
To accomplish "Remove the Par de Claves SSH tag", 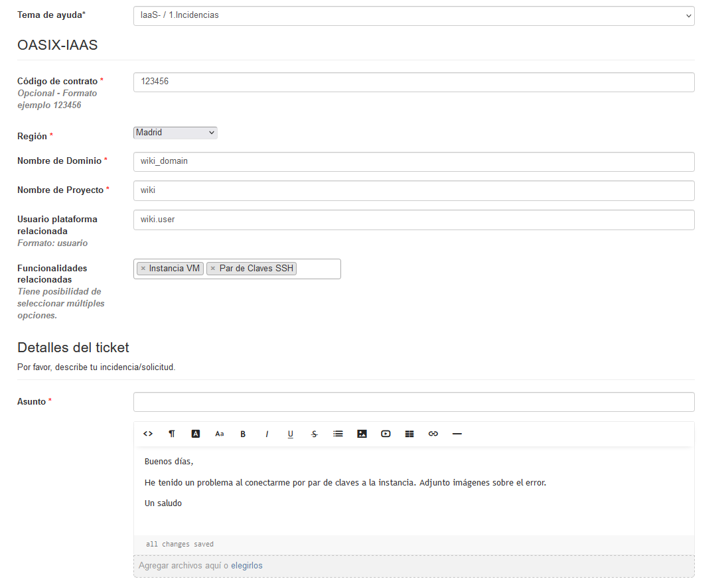I will [x=213, y=269].
